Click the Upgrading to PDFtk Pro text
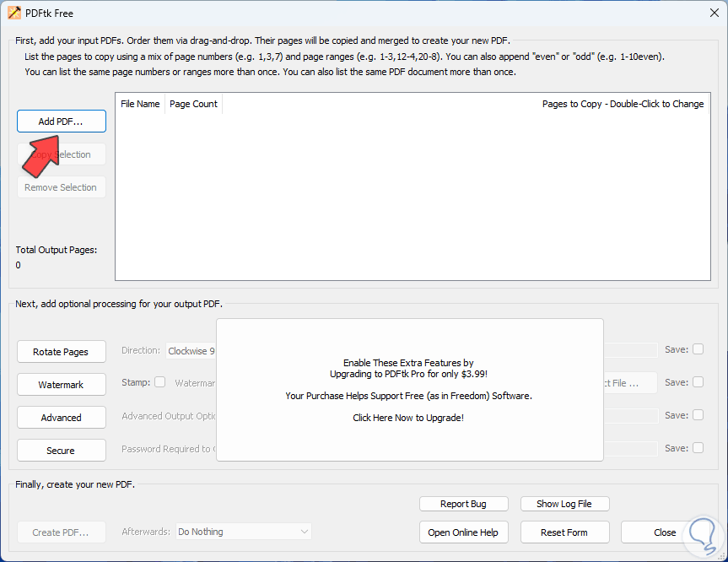This screenshot has height=562, width=728. (x=408, y=374)
